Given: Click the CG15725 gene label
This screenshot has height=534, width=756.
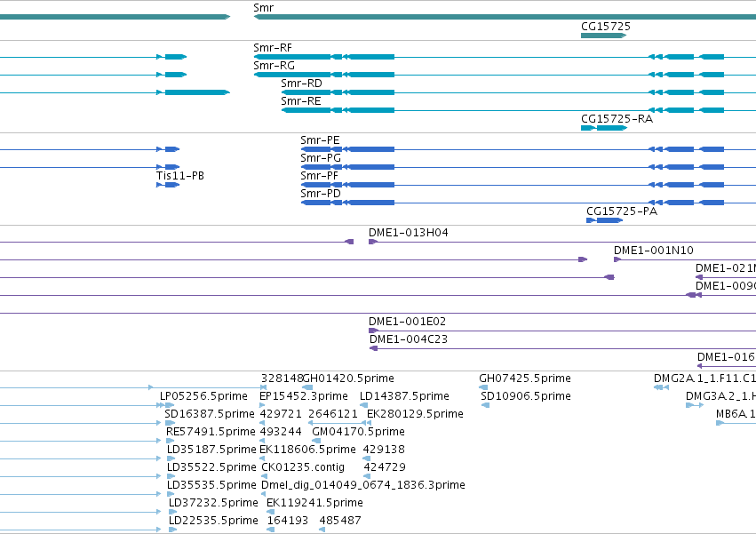Looking at the screenshot, I should (x=606, y=27).
